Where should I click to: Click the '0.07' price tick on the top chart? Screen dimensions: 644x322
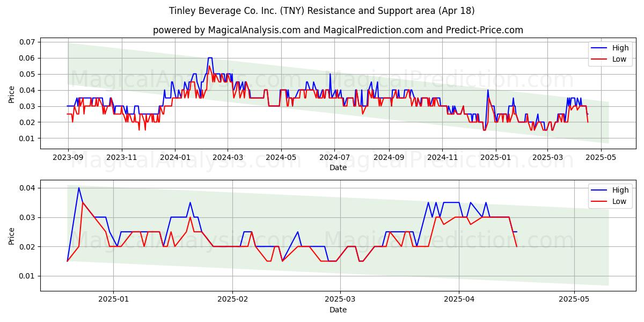tap(27, 42)
